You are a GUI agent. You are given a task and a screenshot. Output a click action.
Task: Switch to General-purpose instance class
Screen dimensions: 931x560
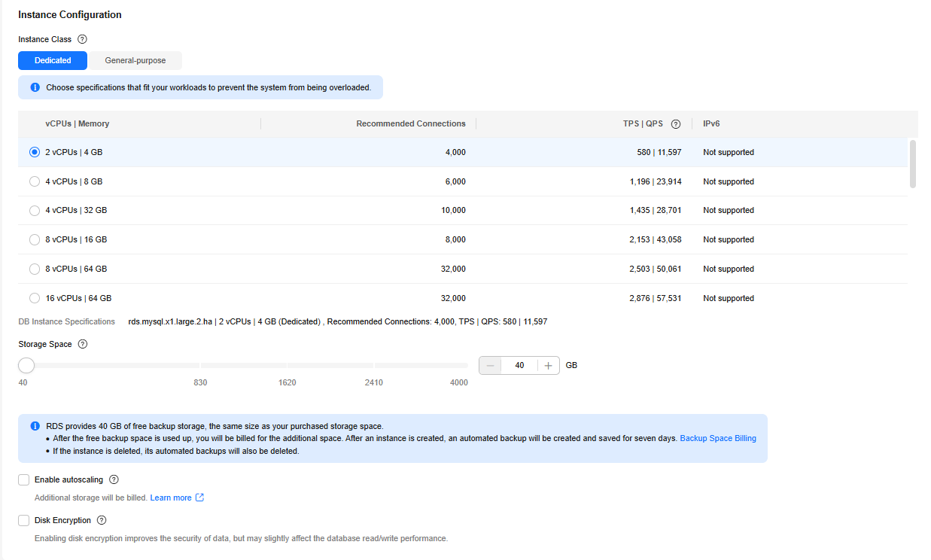(135, 60)
